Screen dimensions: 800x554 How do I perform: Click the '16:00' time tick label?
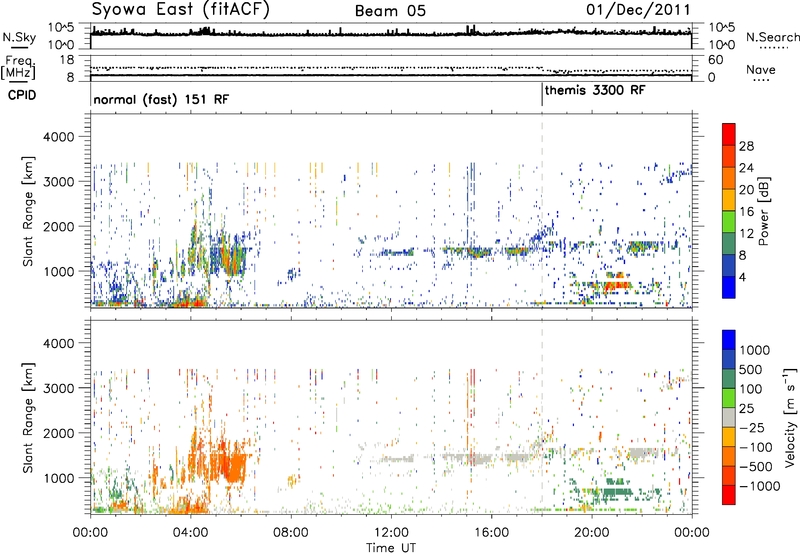pyautogui.click(x=491, y=533)
